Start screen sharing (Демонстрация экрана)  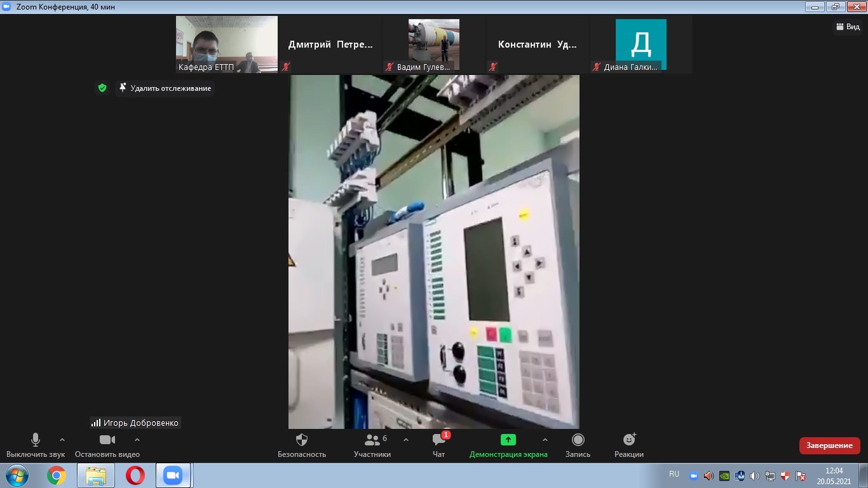point(508,444)
